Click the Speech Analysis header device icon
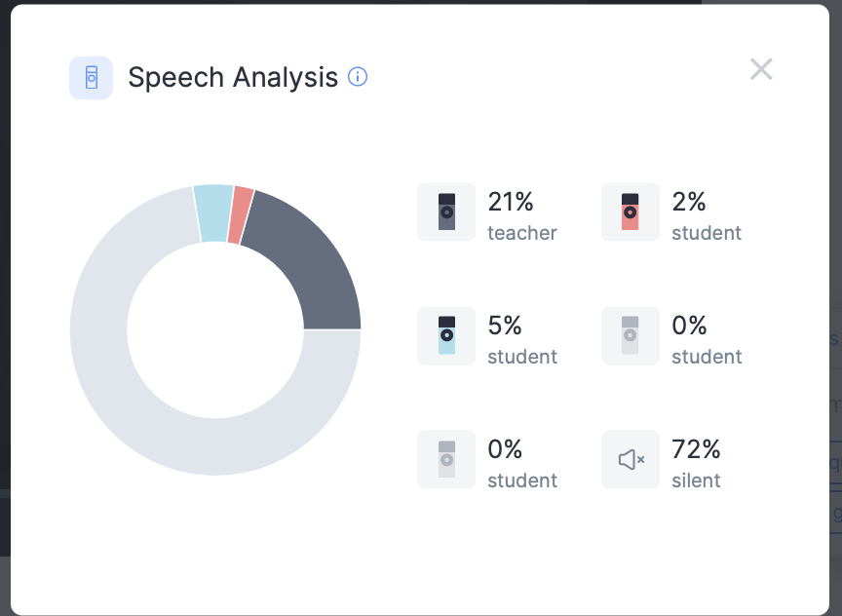842x616 pixels. (x=91, y=78)
